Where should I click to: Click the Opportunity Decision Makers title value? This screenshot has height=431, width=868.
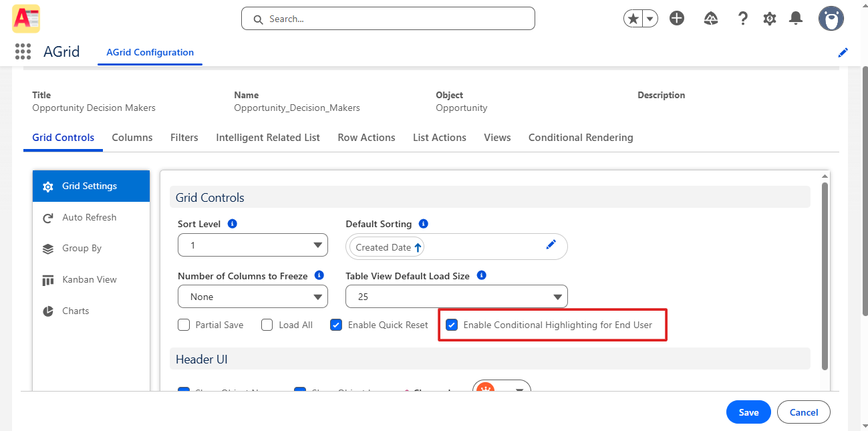[94, 108]
